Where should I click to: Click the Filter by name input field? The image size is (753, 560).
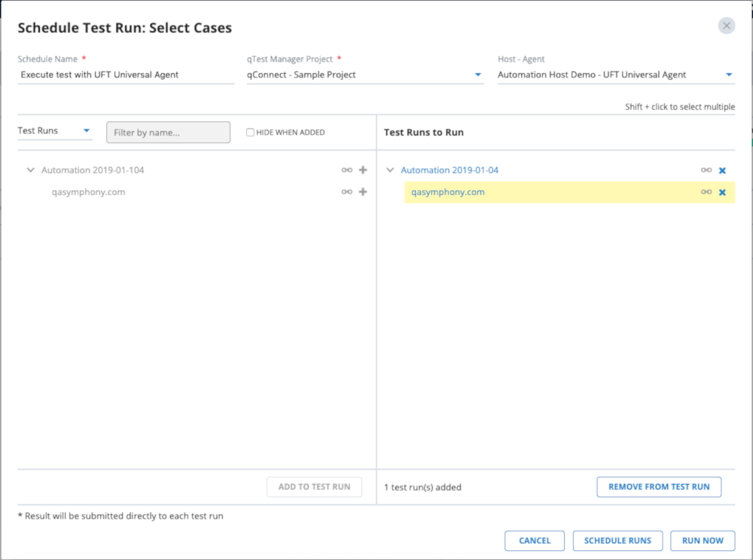click(x=168, y=132)
